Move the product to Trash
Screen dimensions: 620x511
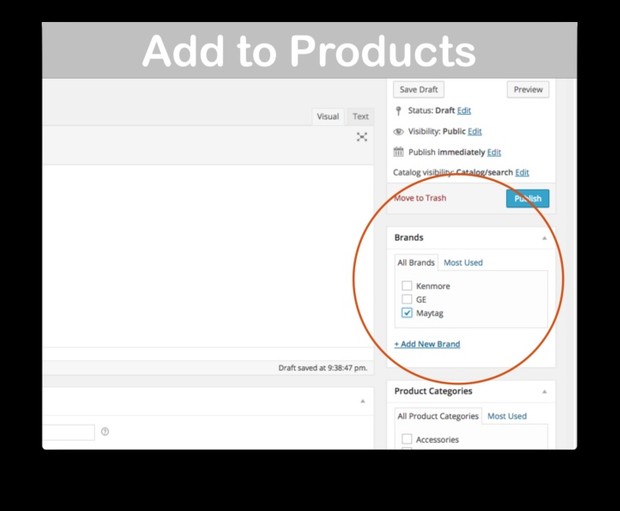[x=420, y=198]
